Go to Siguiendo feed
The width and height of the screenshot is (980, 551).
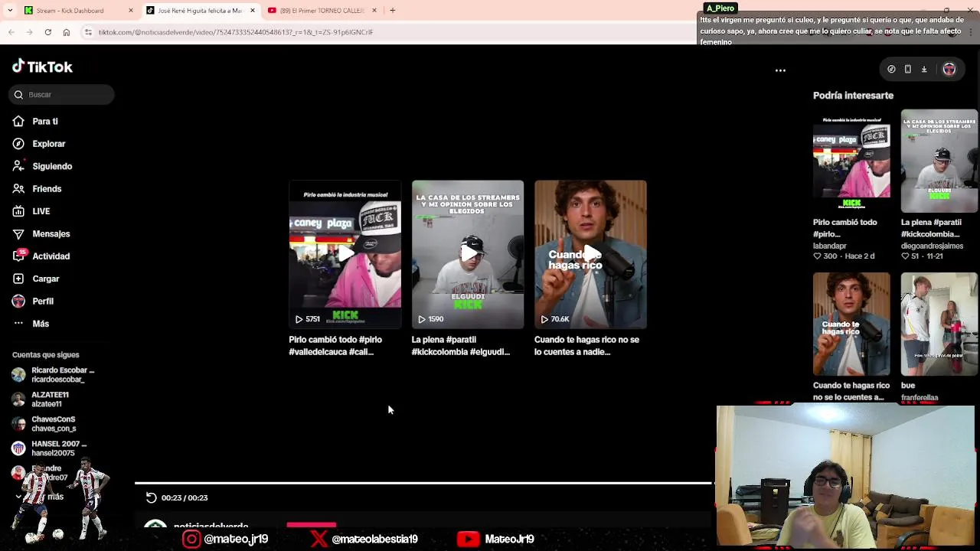pyautogui.click(x=42, y=166)
